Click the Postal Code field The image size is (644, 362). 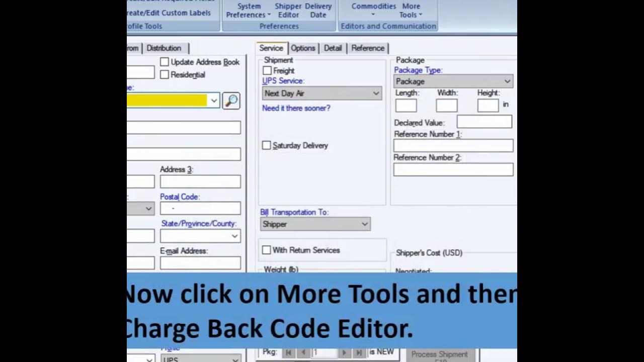(200, 208)
